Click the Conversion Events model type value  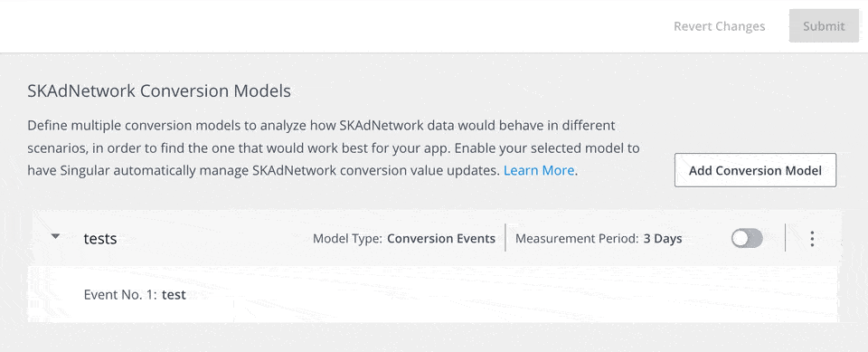pos(441,238)
